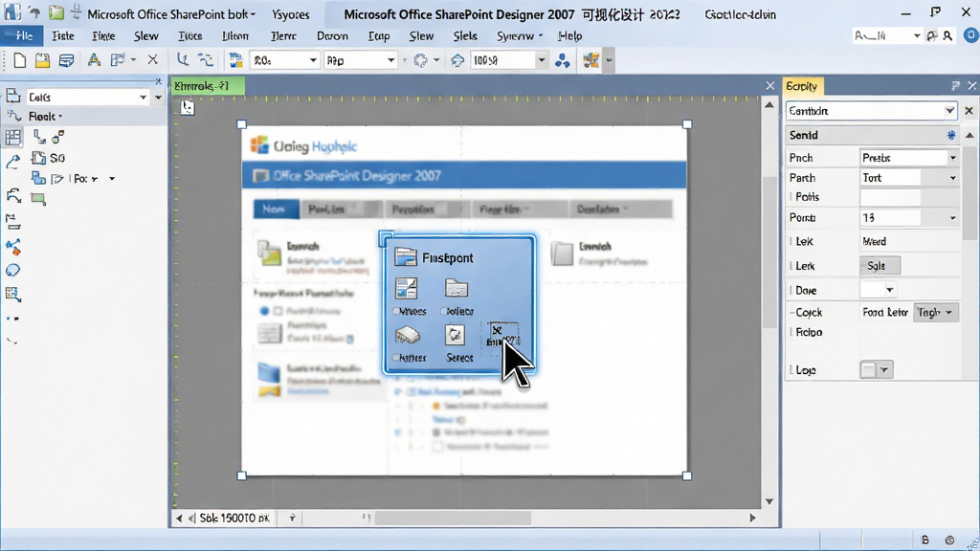Open the Syrarw menu
980x551 pixels.
click(x=520, y=36)
